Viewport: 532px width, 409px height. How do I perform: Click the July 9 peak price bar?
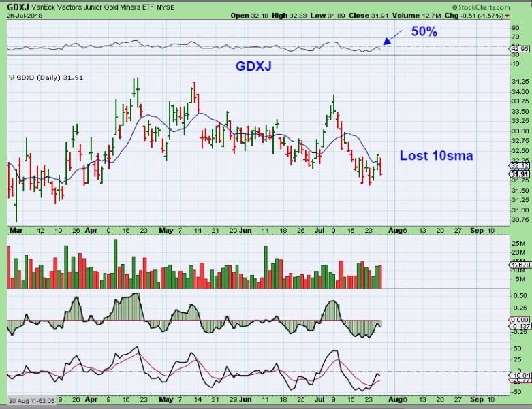334,103
